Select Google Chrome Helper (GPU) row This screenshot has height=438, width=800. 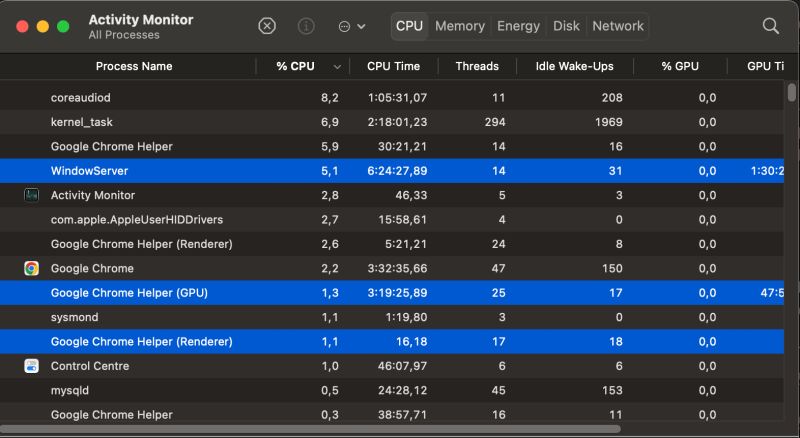click(x=392, y=293)
